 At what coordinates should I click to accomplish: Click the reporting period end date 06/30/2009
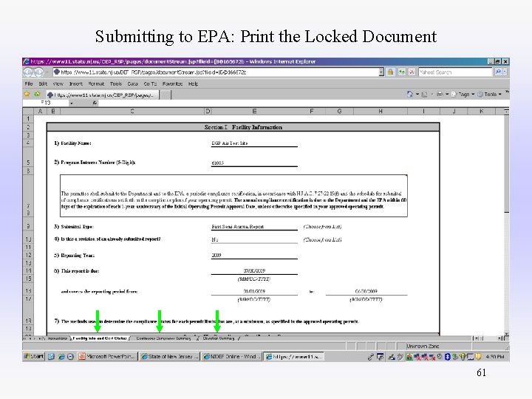click(366, 291)
